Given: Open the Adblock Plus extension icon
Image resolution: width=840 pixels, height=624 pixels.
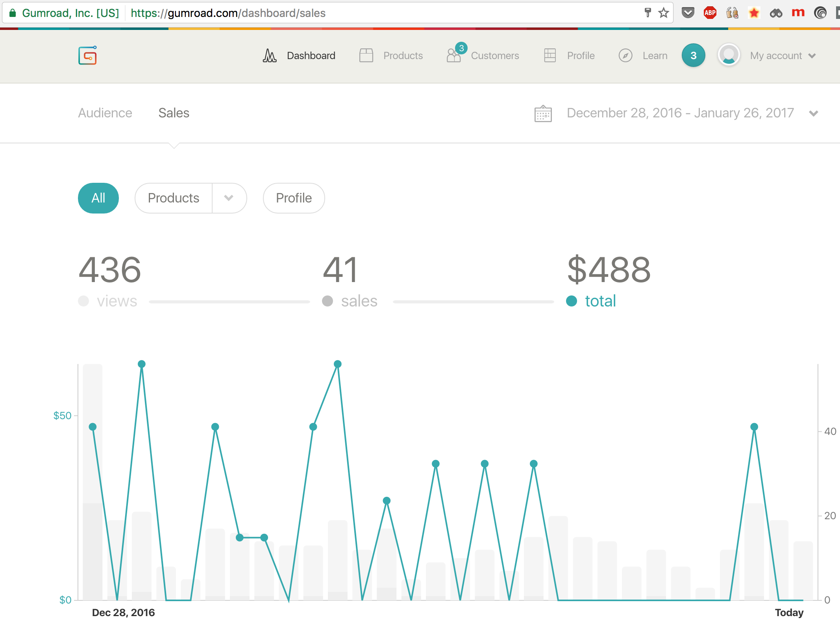Looking at the screenshot, I should pos(710,13).
